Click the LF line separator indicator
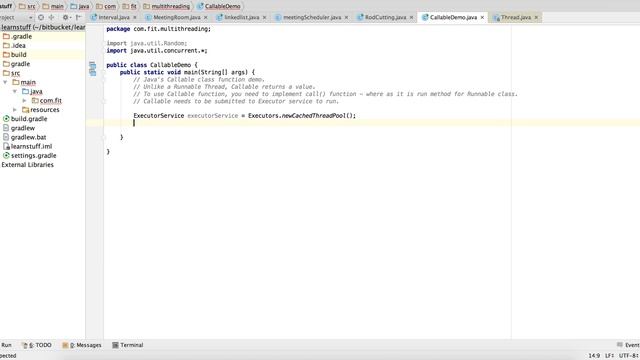This screenshot has width=640, height=360. (609, 356)
